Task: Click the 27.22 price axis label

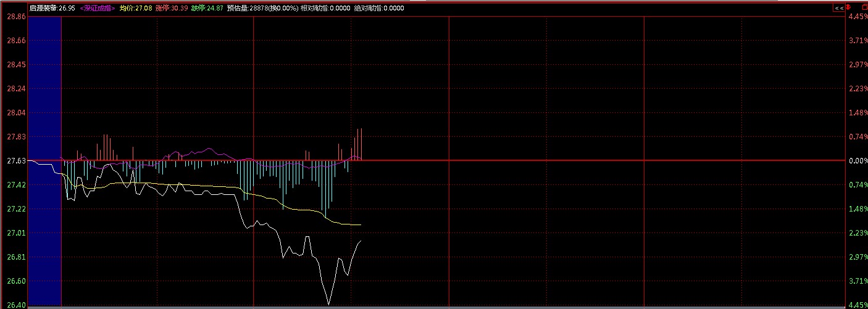Action: click(15, 209)
